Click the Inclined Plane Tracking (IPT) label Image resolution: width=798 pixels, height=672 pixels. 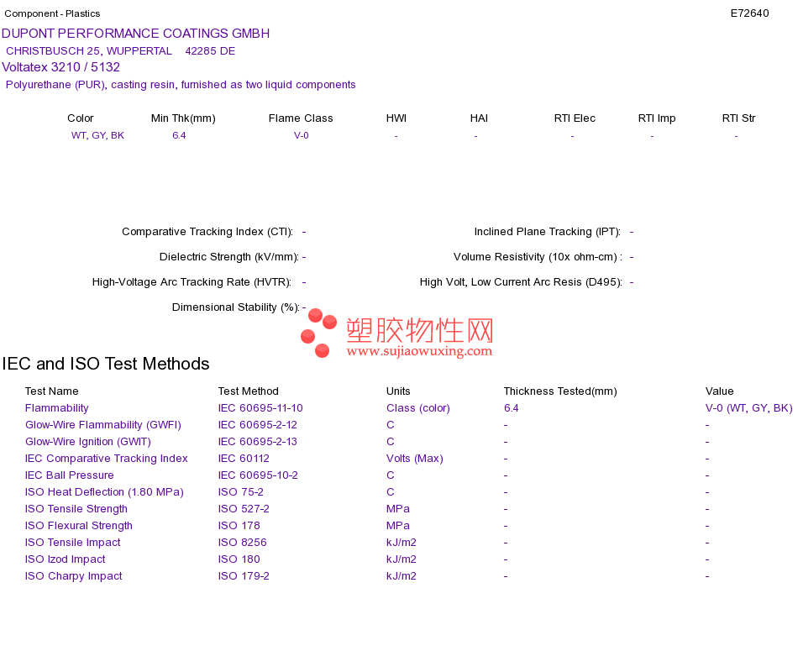coord(548,232)
